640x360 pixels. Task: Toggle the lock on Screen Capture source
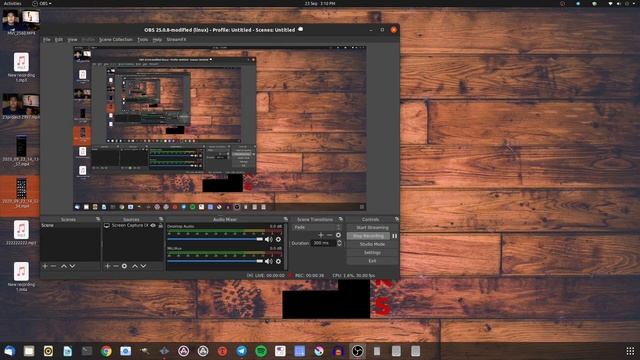[160, 225]
